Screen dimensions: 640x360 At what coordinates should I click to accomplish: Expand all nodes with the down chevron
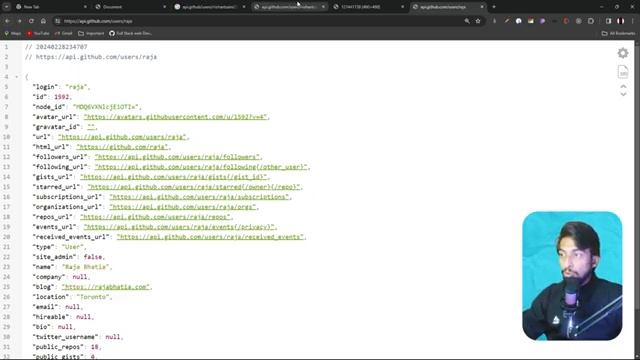pyautogui.click(x=623, y=94)
